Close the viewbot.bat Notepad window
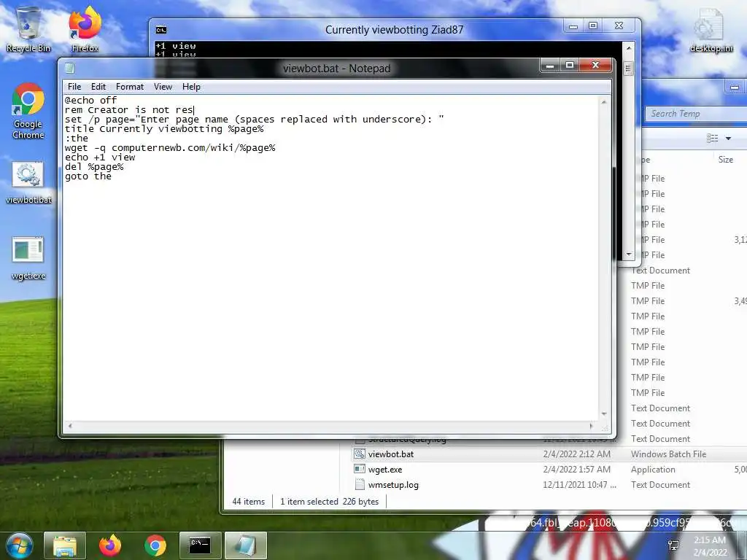The image size is (747, 560). pos(595,65)
